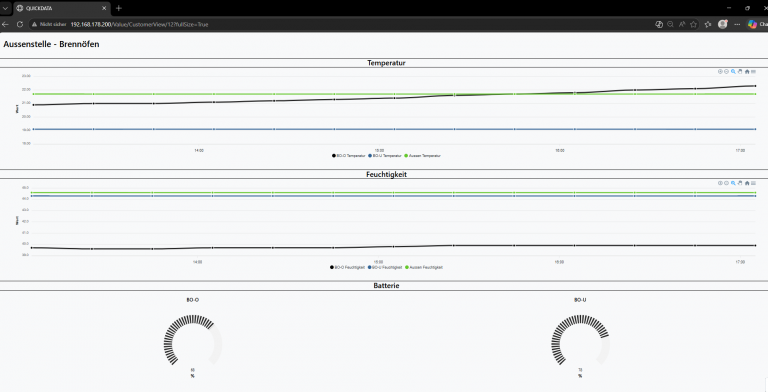
Task: Open the Copilot chat button
Action: pyautogui.click(x=757, y=24)
